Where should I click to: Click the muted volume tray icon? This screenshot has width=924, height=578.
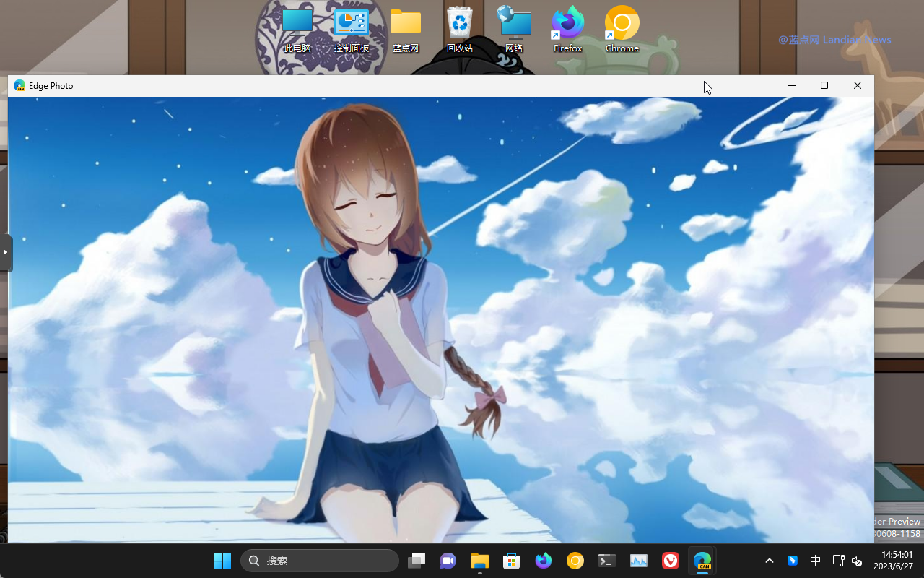point(857,561)
